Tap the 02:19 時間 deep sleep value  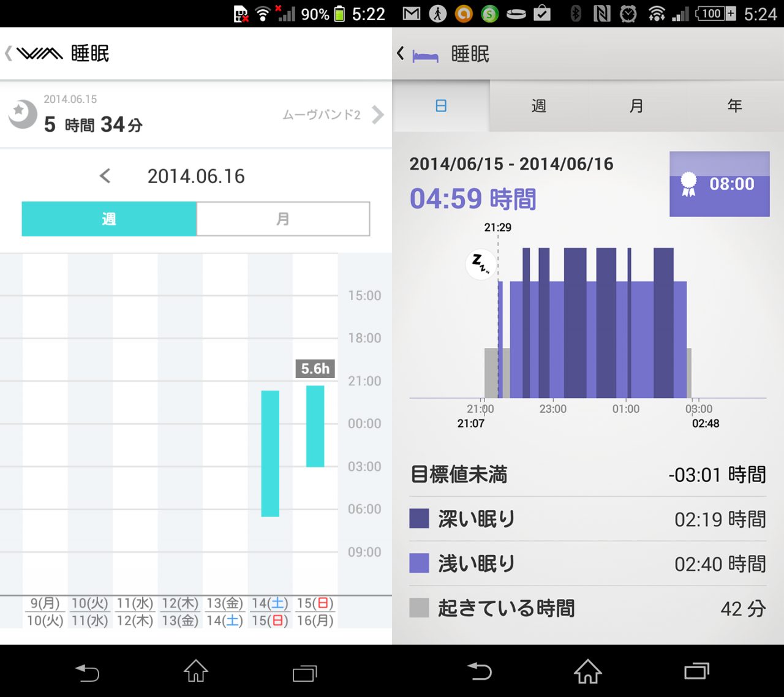tap(720, 519)
